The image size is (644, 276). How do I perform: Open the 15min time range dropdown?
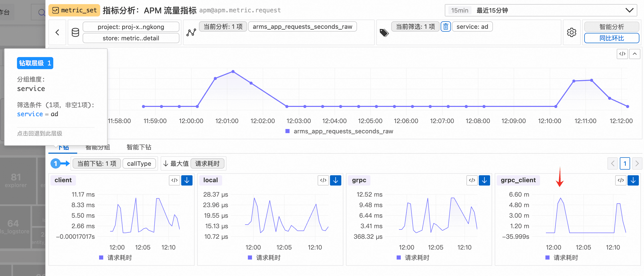coord(541,11)
